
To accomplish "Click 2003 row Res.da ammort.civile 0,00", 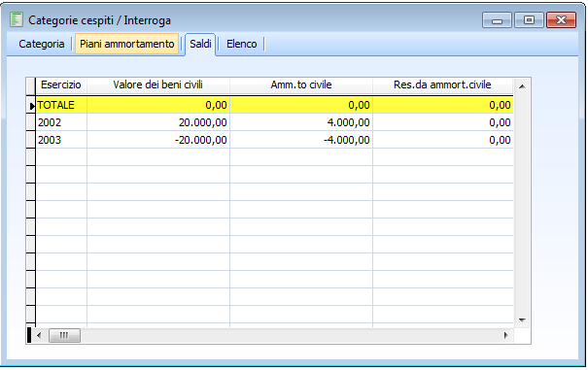I will coord(442,140).
